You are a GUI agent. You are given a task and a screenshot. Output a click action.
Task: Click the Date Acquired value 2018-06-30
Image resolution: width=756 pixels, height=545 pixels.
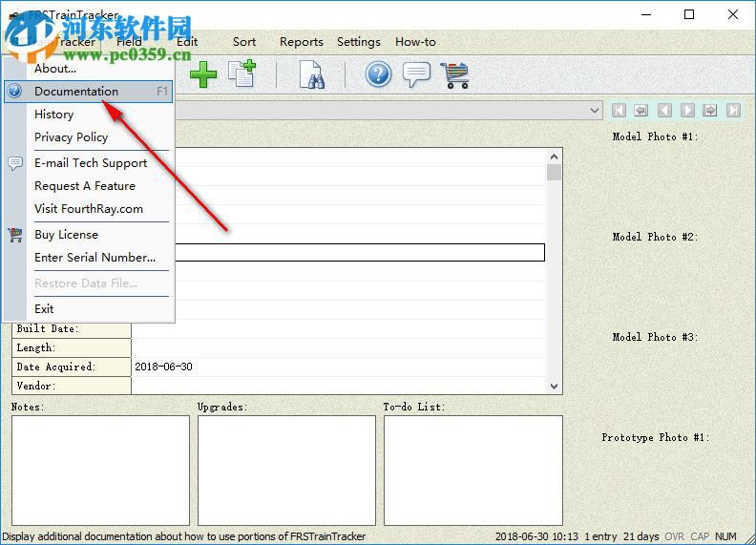click(x=163, y=367)
